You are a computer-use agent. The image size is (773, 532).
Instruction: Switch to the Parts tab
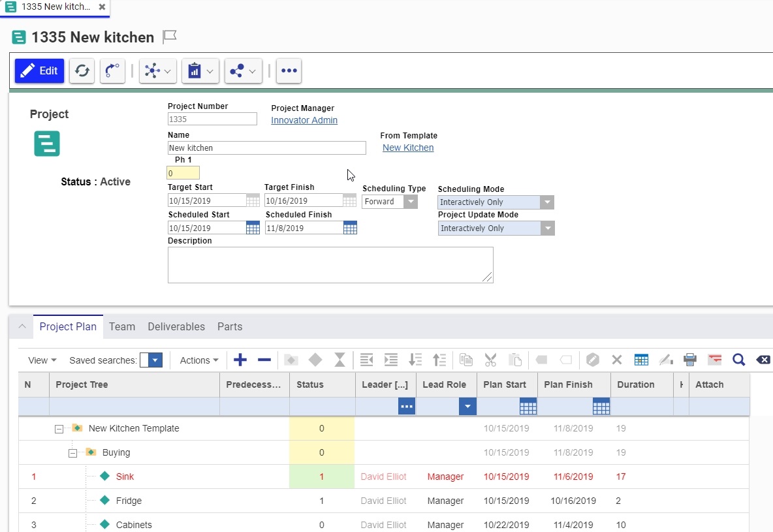[x=230, y=326]
